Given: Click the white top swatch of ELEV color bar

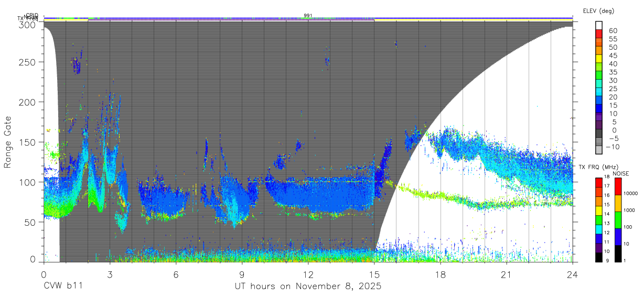Looking at the screenshot, I should (599, 25).
